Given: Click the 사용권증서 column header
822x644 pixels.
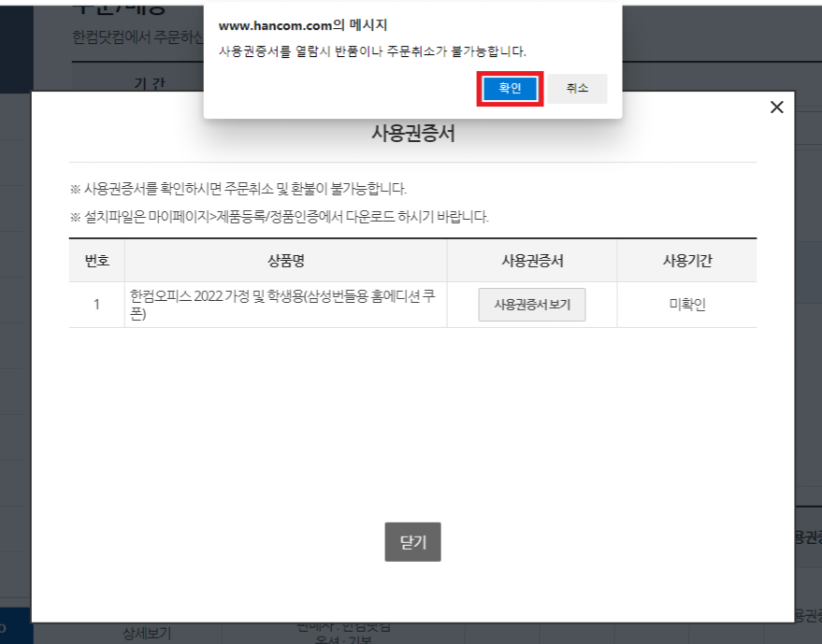Looking at the screenshot, I should [532, 261].
